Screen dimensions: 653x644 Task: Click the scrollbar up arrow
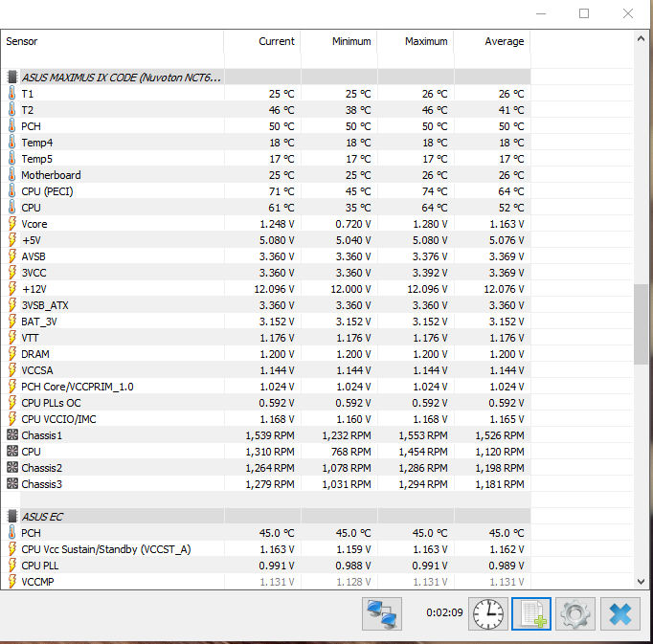641,38
